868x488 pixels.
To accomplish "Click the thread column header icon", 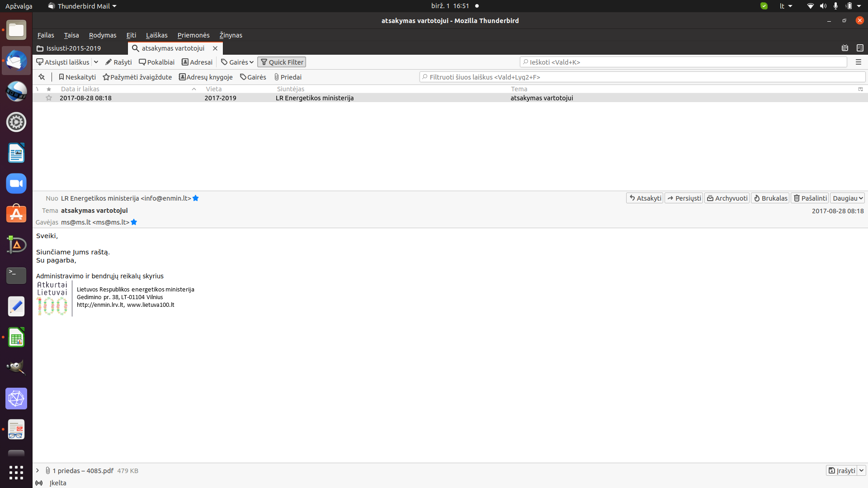I will coord(38,89).
